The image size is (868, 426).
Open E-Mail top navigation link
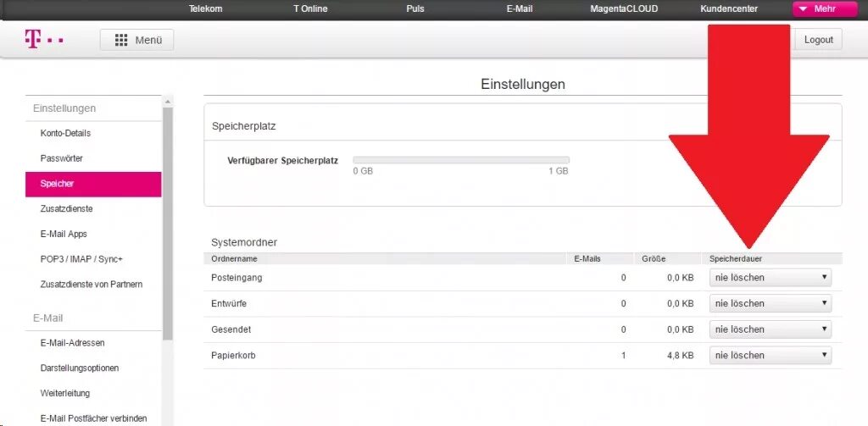(x=520, y=8)
